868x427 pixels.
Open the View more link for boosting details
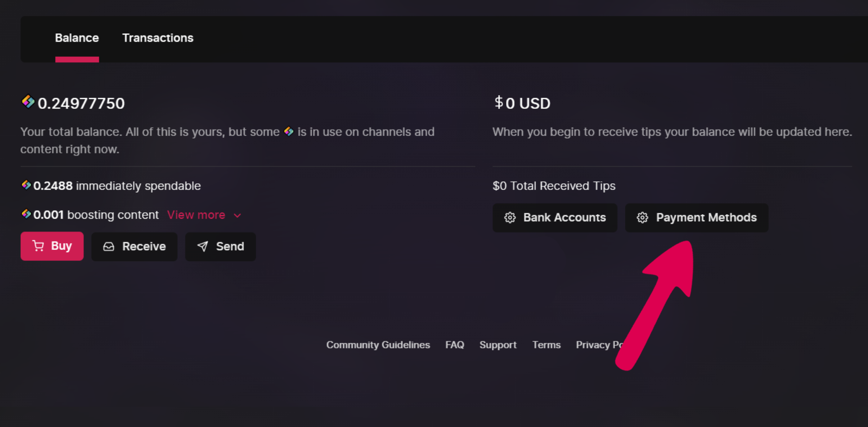pos(196,215)
